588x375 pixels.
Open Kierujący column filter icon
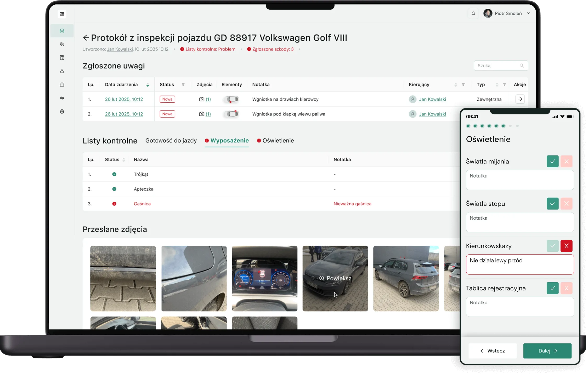coord(463,85)
